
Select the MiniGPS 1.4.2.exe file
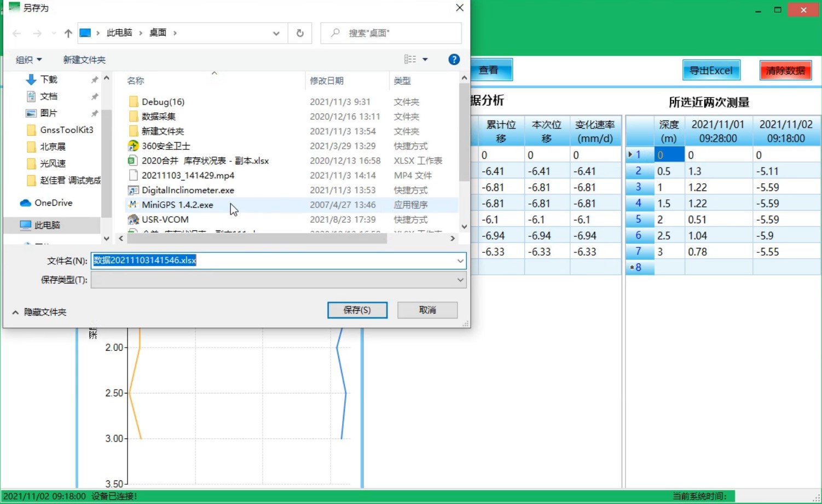click(177, 205)
